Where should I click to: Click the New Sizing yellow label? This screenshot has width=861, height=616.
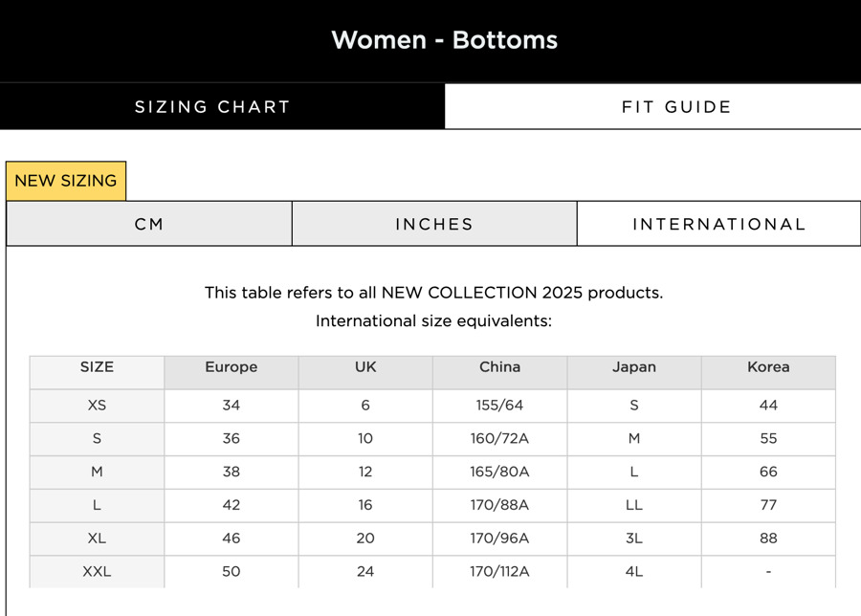[x=66, y=181]
